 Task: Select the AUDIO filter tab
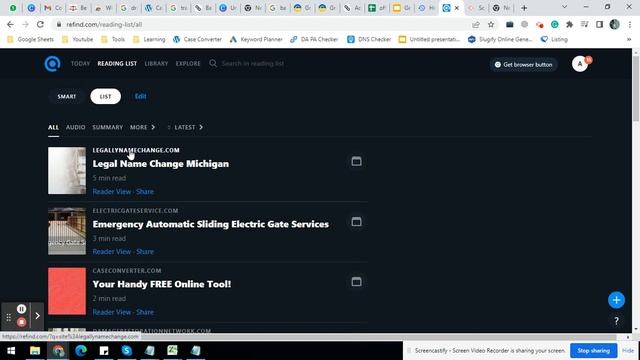[76, 127]
